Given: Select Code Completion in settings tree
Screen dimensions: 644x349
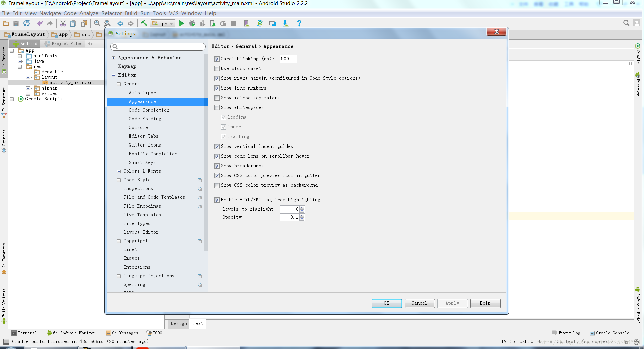Looking at the screenshot, I should 149,110.
